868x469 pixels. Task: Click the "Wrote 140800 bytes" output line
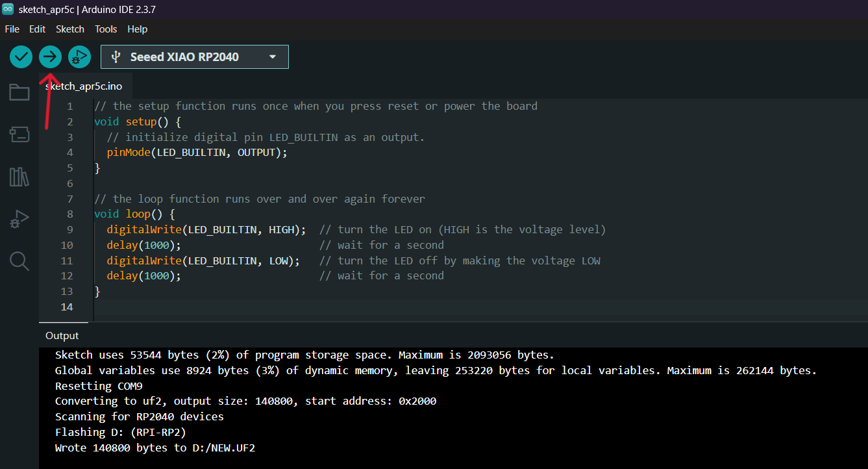(x=155, y=448)
